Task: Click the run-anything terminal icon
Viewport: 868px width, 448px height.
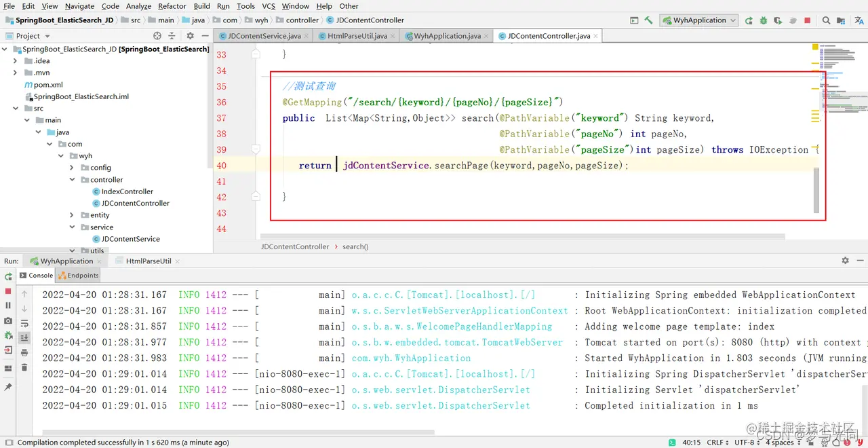Action: (x=634, y=20)
